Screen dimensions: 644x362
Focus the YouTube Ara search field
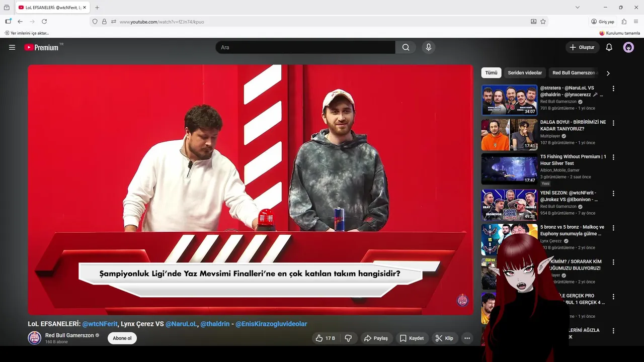coord(305,47)
